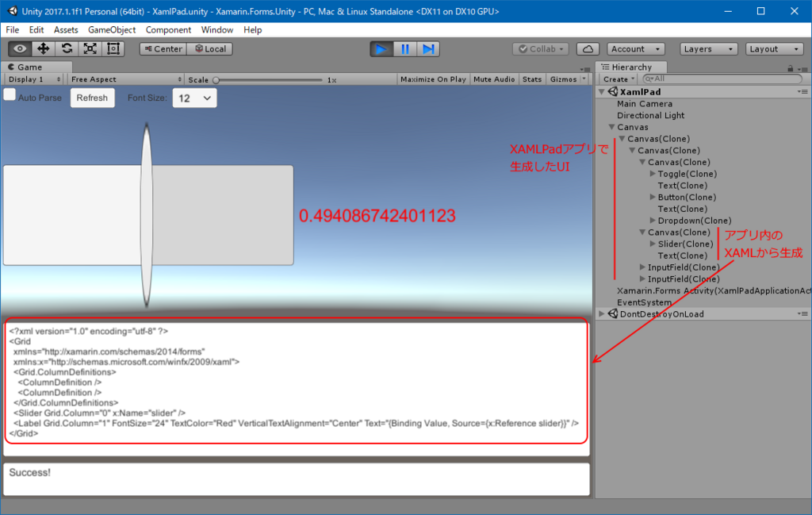Select the Rotate tool
Image resolution: width=812 pixels, height=515 pixels.
67,48
